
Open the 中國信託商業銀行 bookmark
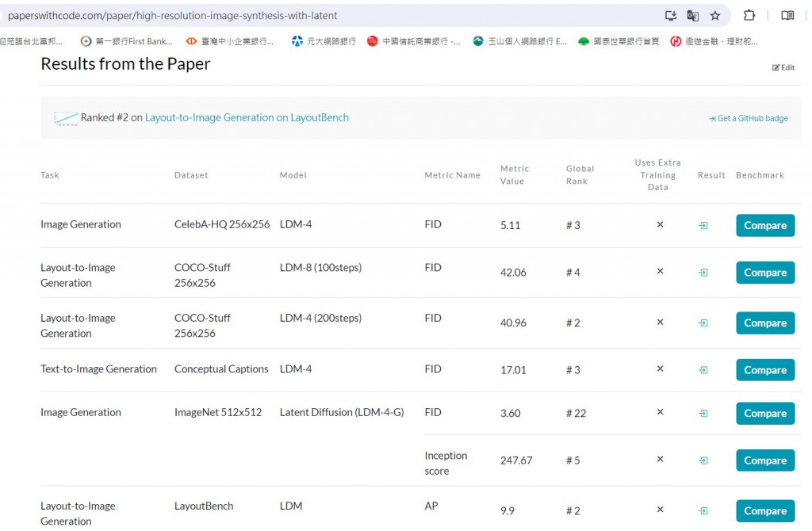pyautogui.click(x=413, y=41)
